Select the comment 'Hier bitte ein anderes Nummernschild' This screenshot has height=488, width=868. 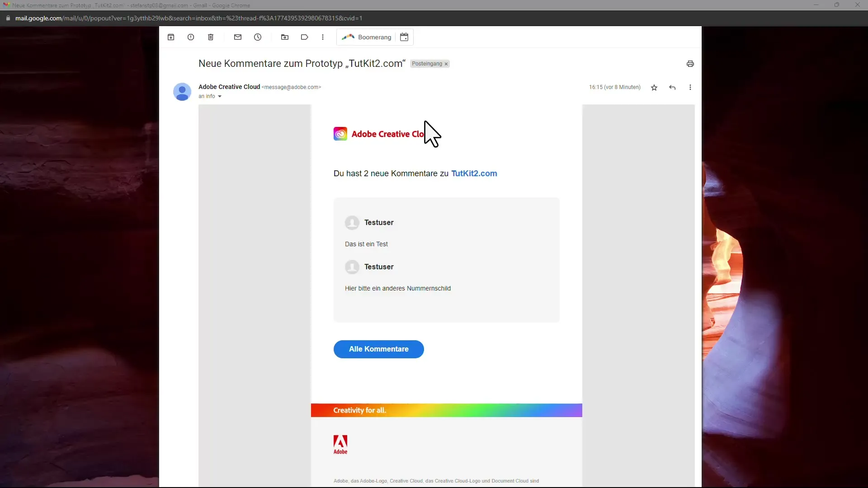pyautogui.click(x=398, y=288)
